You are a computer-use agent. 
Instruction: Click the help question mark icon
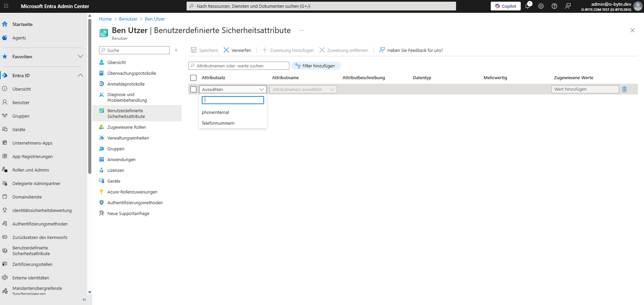tap(554, 6)
